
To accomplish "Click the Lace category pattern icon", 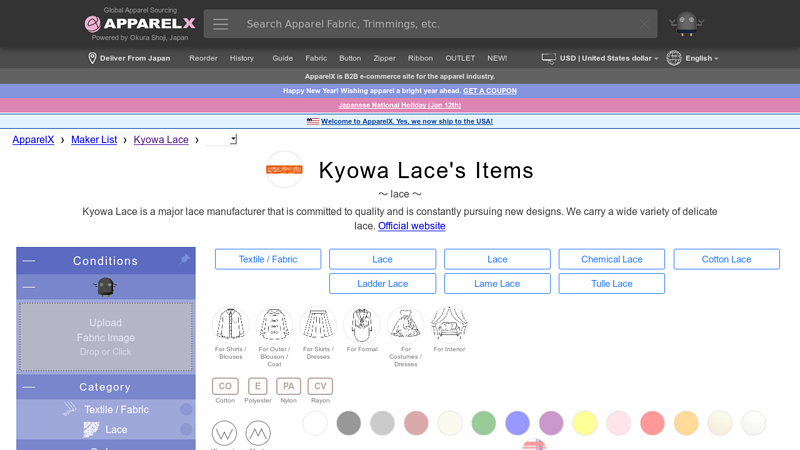I will [x=91, y=430].
